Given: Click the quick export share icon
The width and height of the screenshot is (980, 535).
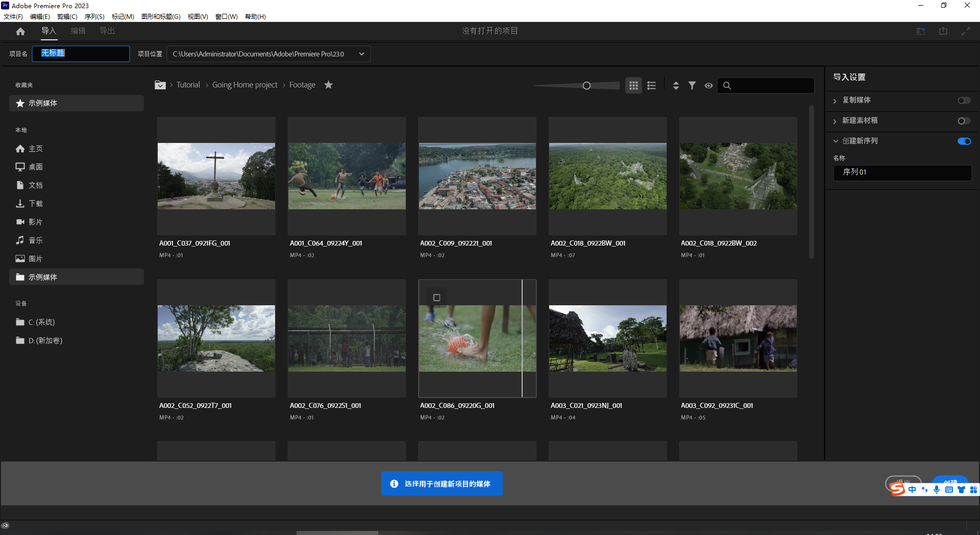Looking at the screenshot, I should pyautogui.click(x=943, y=31).
